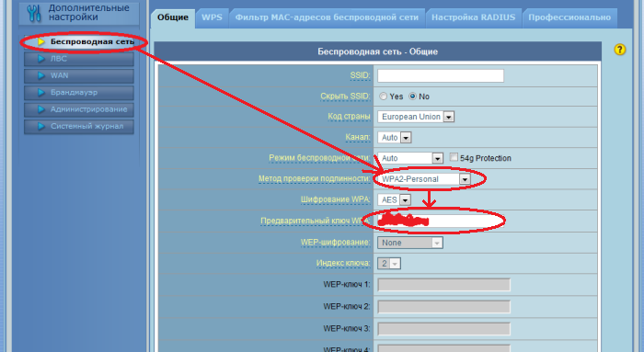Open the yellow question mark help icon
The height and width of the screenshot is (352, 644).
coord(619,50)
